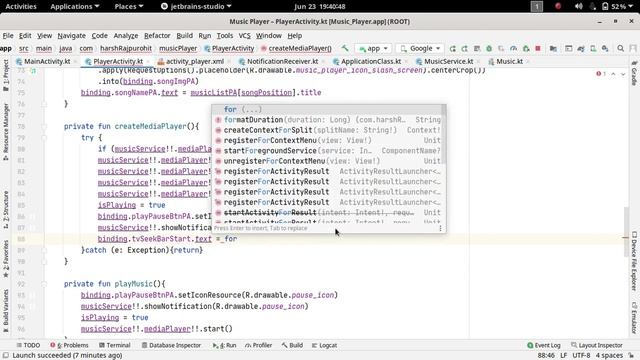This screenshot has width=640, height=360.
Task: Open the Gradle side panel
Action: 634,73
